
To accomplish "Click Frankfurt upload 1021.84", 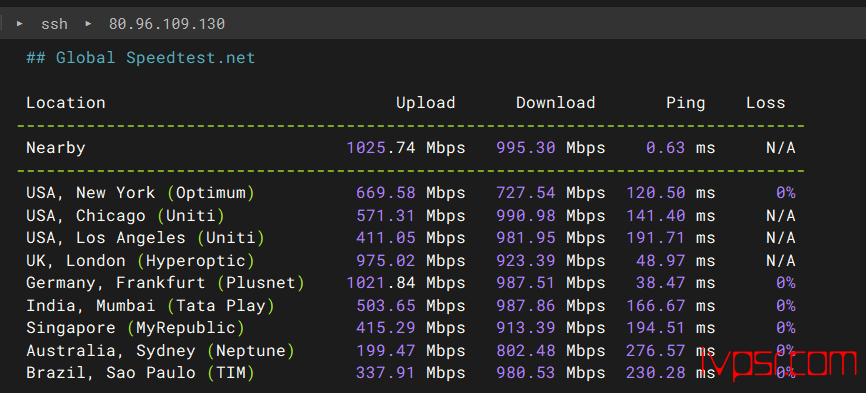I will click(x=381, y=283).
